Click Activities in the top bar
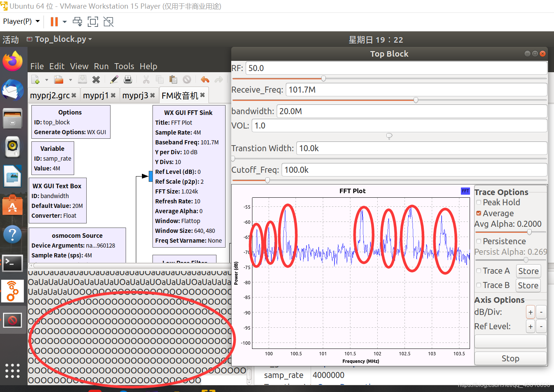Viewport: 554px width, 392px height. point(11,40)
